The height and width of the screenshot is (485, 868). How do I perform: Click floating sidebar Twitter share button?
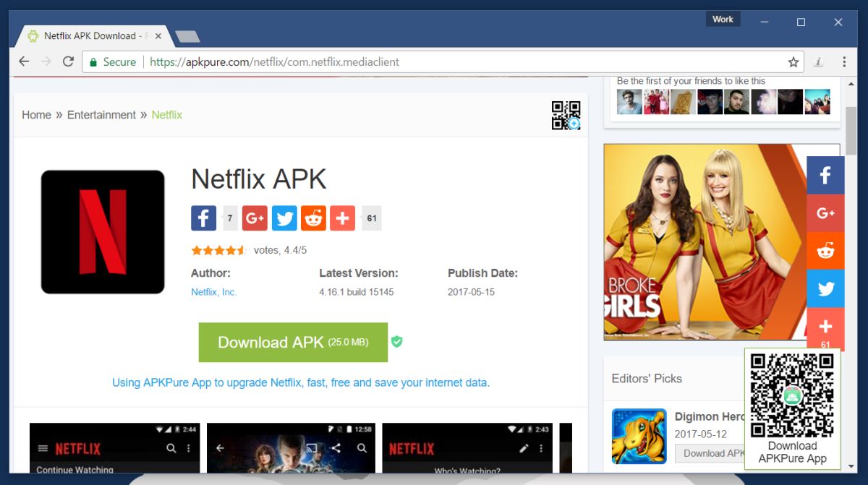[825, 288]
